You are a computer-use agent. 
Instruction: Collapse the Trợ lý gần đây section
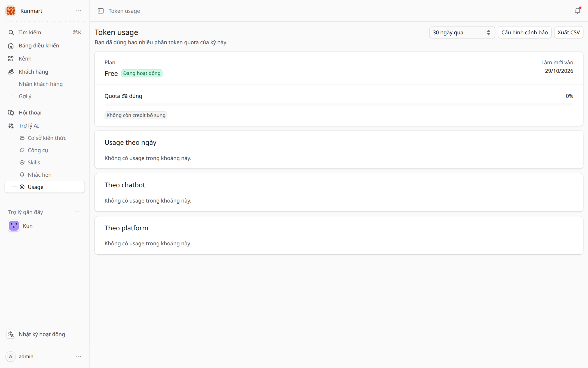pos(77,212)
